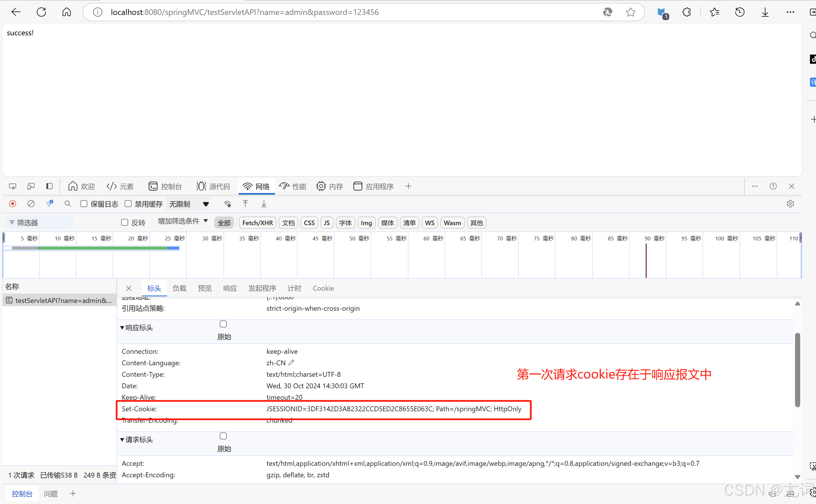816x504 pixels.
Task: Clear the network log
Action: pos(31,204)
